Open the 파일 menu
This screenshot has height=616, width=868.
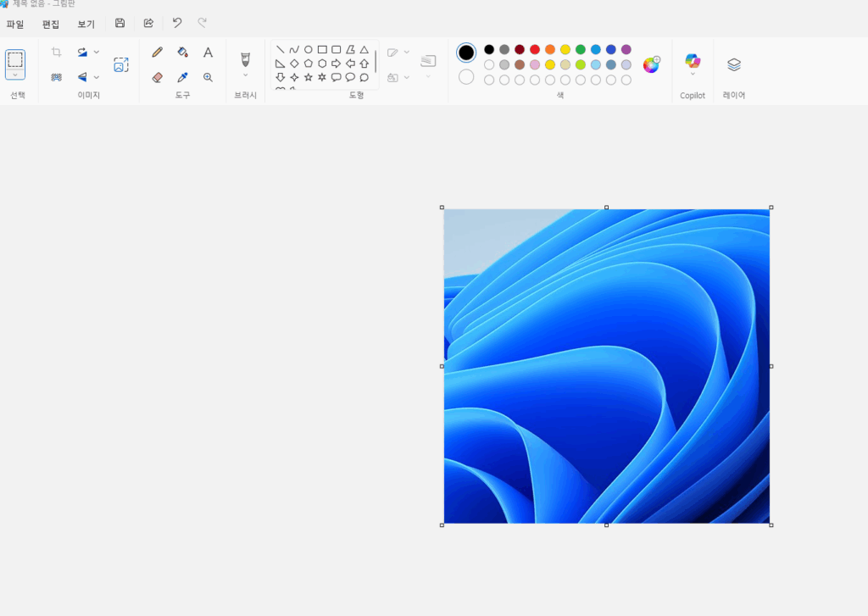[x=15, y=24]
